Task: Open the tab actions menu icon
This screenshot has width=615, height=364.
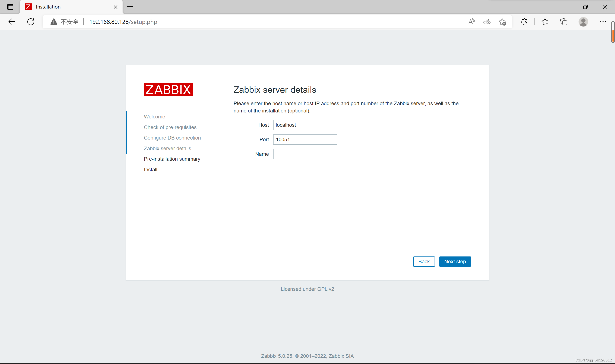Action: 10,7
